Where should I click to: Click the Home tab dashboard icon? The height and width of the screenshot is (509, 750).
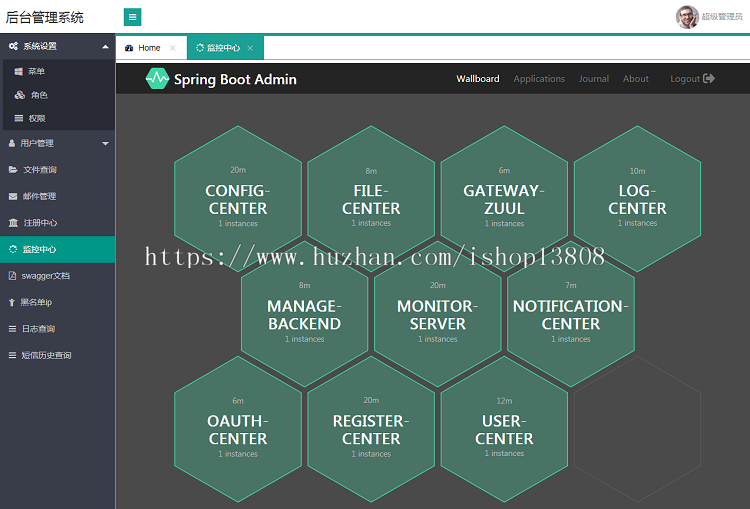click(x=129, y=48)
